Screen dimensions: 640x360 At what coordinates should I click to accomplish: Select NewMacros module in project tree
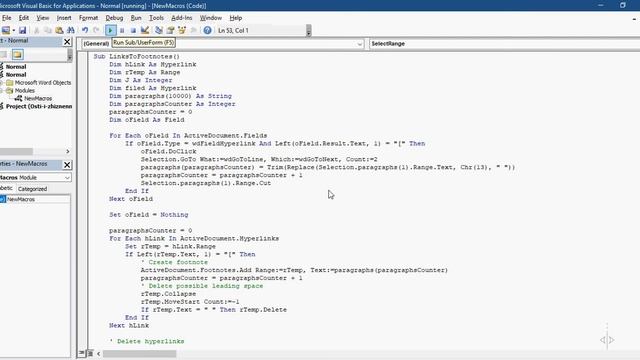(x=38, y=98)
